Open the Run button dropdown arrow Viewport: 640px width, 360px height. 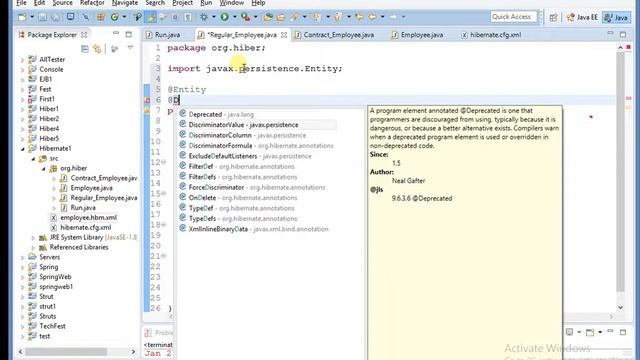click(x=234, y=17)
